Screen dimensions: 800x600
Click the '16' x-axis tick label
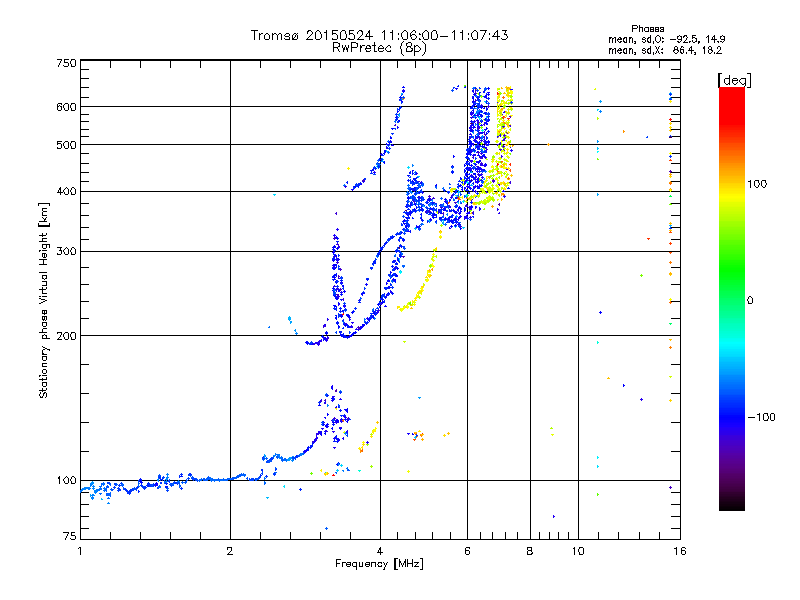tap(680, 551)
